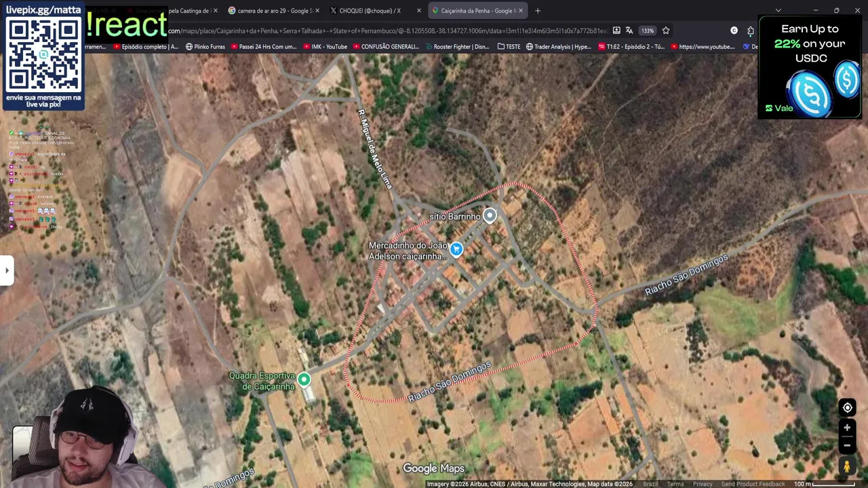Expand the collapsed side panel arrow
The height and width of the screenshot is (488, 868).
[x=7, y=270]
